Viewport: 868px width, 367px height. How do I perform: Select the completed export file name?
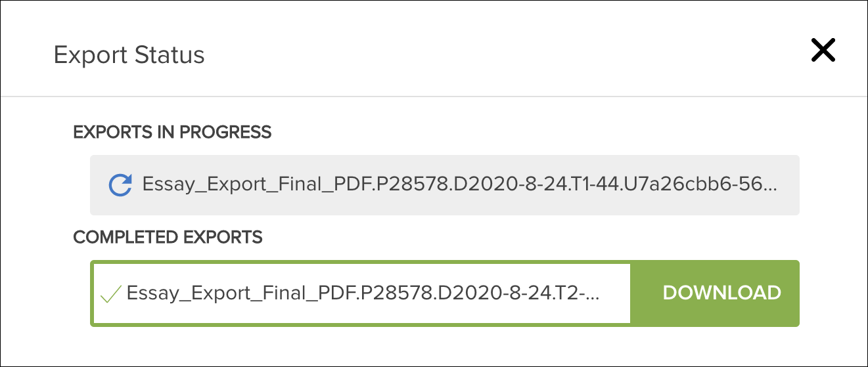(x=363, y=293)
